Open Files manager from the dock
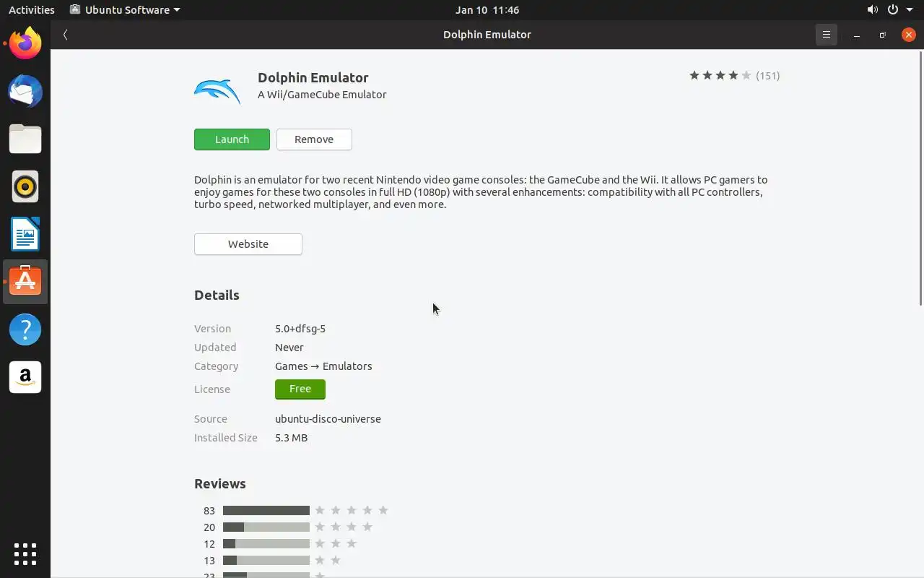This screenshot has height=578, width=924. (x=25, y=139)
